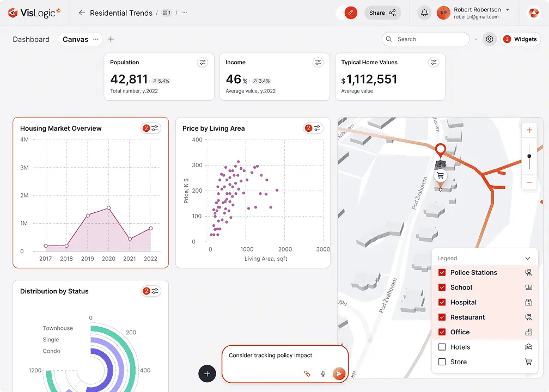Focus the Search field

pos(425,39)
